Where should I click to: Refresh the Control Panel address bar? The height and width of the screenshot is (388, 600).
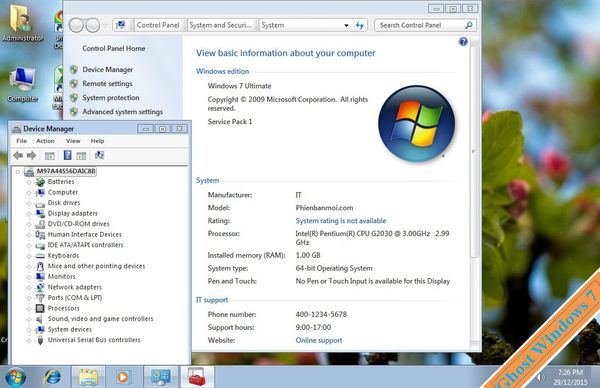pos(359,25)
